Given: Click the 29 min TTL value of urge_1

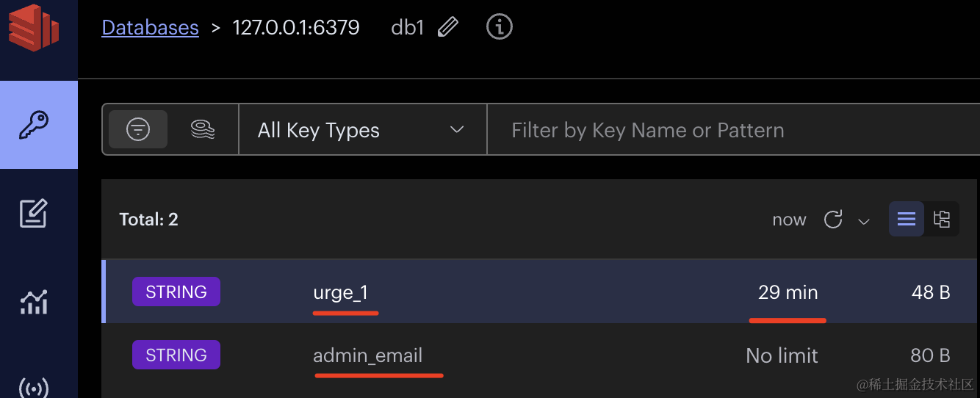Looking at the screenshot, I should (x=788, y=292).
